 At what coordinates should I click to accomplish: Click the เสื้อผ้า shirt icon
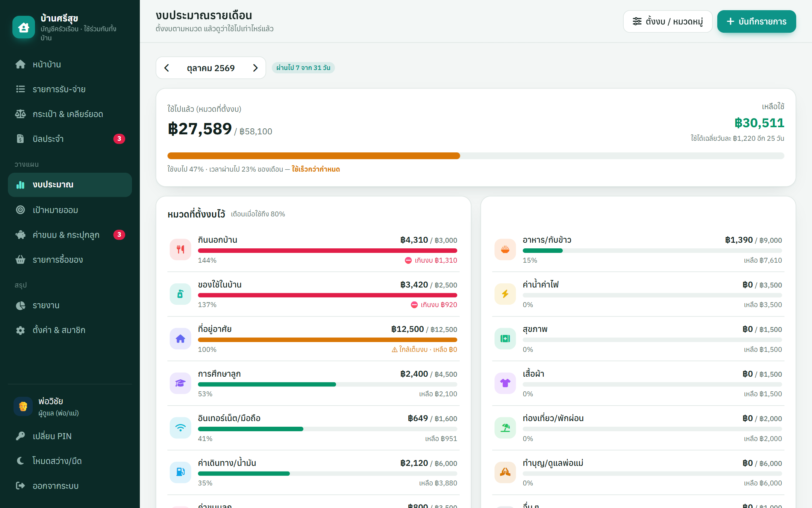click(505, 383)
